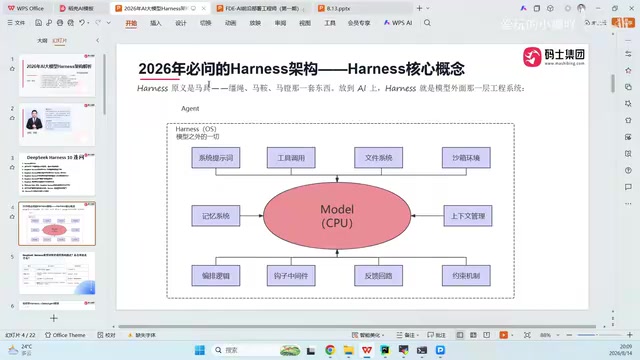Select the 审阅 ribbon tab
This screenshot has height=360, width=640.
[x=280, y=23]
